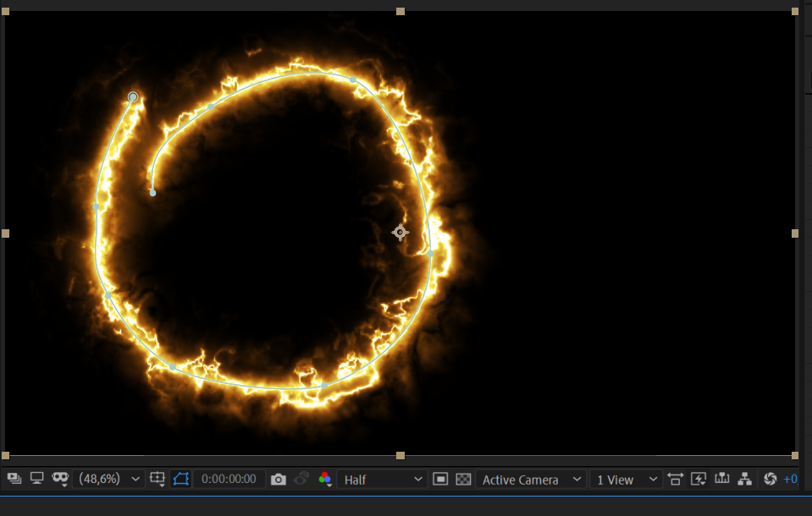Toggle Mask and Shape Path visibility
The image size is (812, 516).
pyautogui.click(x=182, y=479)
